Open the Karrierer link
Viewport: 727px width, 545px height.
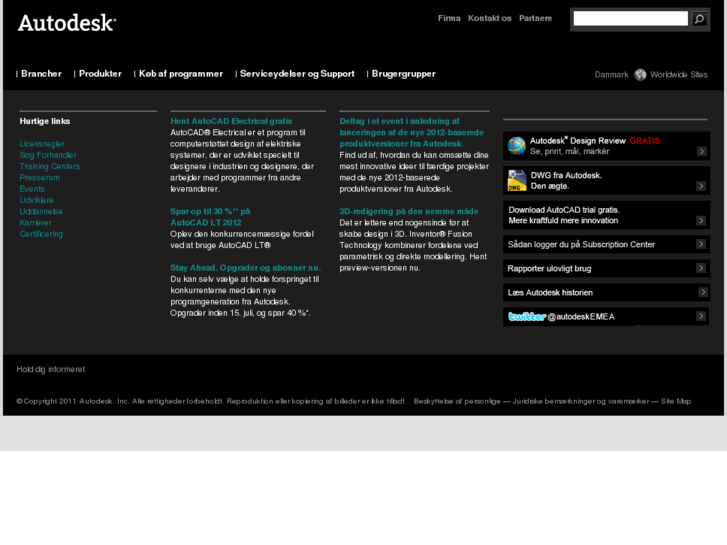click(35, 223)
